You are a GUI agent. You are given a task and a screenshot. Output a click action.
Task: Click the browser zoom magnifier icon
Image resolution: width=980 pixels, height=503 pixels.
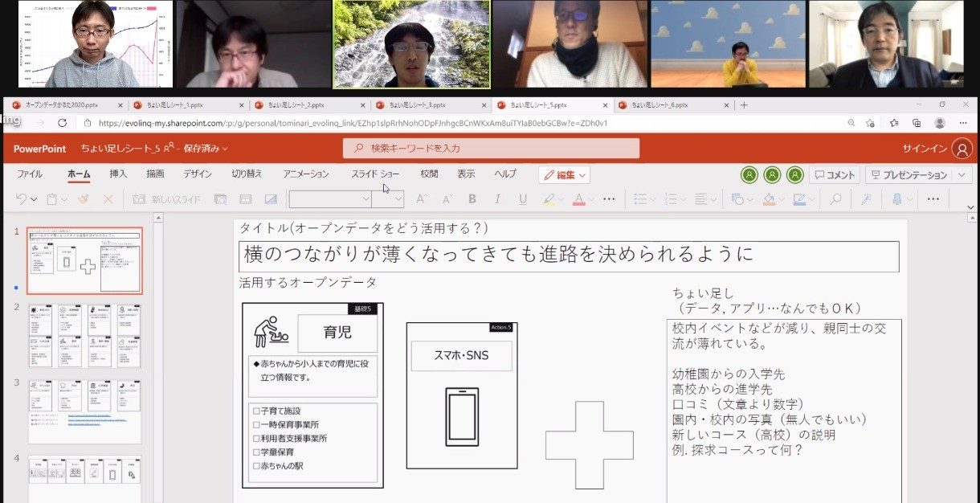pos(851,123)
